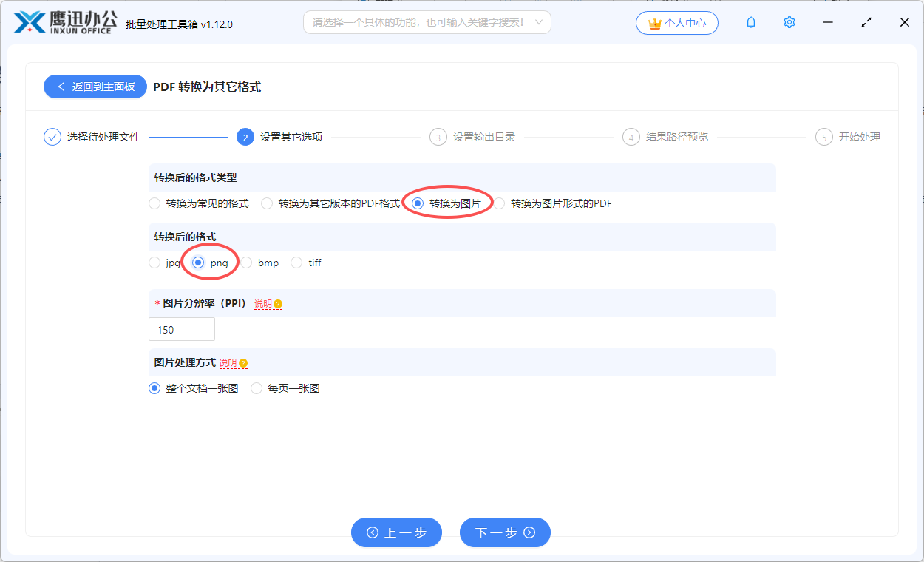Viewport: 924px width, 562px height.
Task: Select 转换为其它版本的PDF格式 radio option
Action: (267, 203)
